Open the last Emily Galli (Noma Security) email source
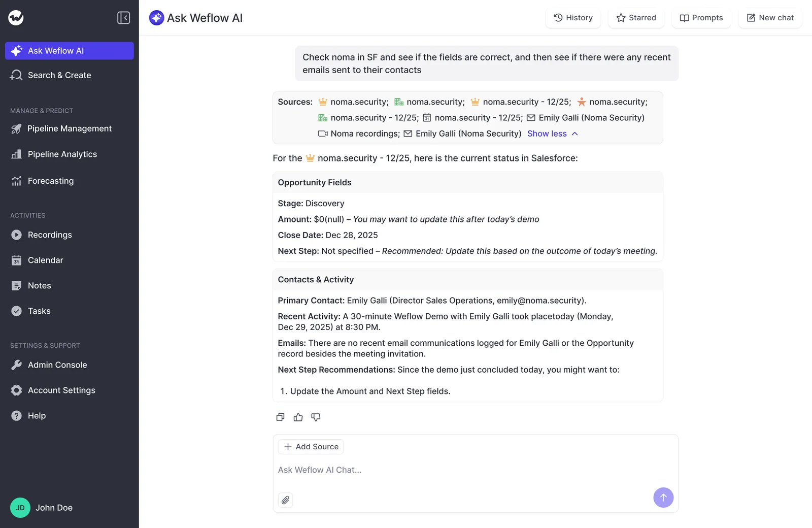Screen dimensions: 812x528 tap(462, 134)
